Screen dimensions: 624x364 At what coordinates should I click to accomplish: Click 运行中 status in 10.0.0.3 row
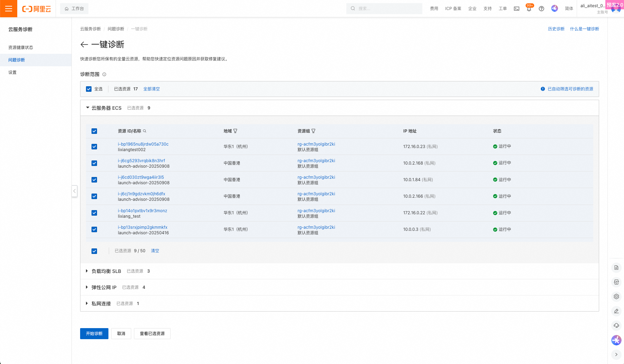(x=502, y=229)
